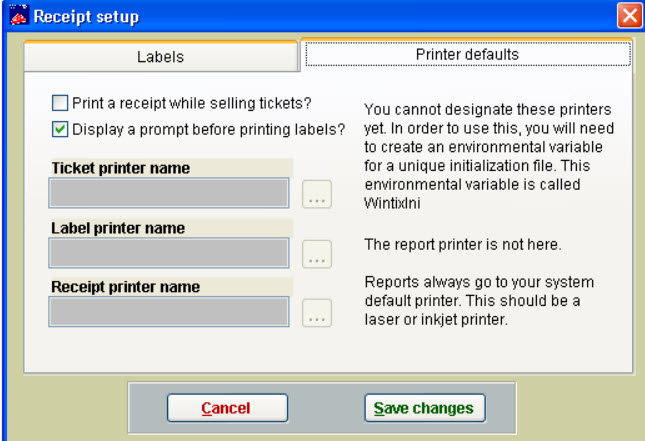Select the Printer defaults tab

(x=467, y=54)
